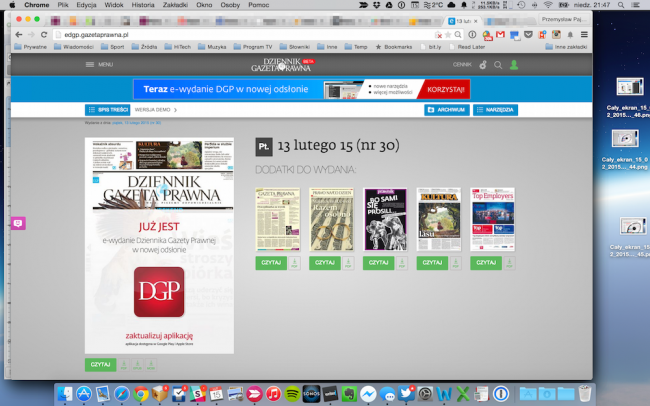650x406 pixels.
Task: Download the Top Employers PDF
Action: pyautogui.click(x=509, y=263)
